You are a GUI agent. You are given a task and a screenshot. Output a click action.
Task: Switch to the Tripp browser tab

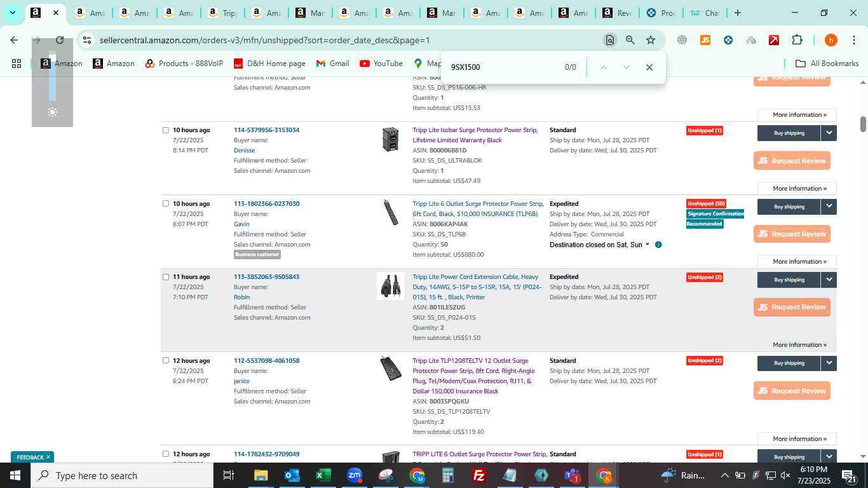pyautogui.click(x=222, y=13)
